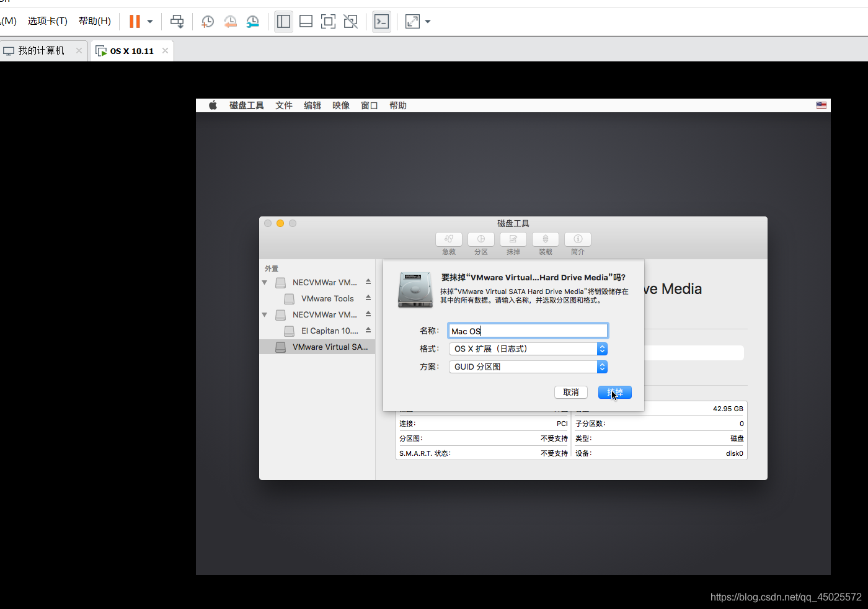Open the 方案 GUID scheme dropdown
The height and width of the screenshot is (609, 868).
coord(528,367)
